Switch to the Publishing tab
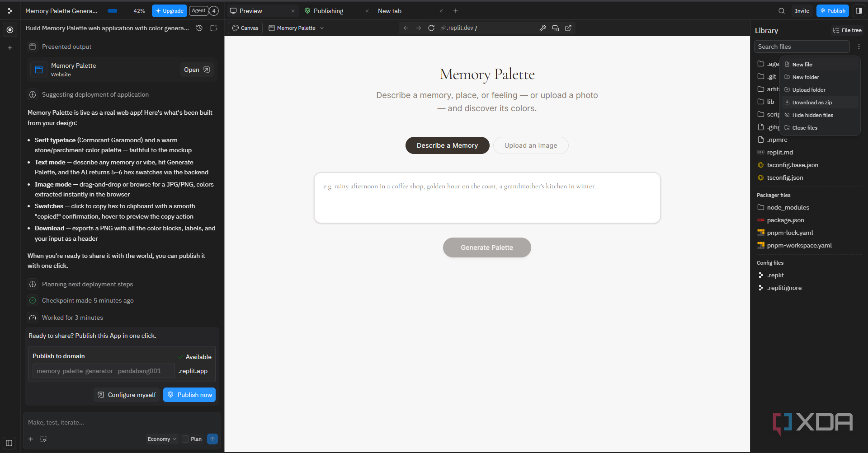This screenshot has width=868, height=453. 328,11
